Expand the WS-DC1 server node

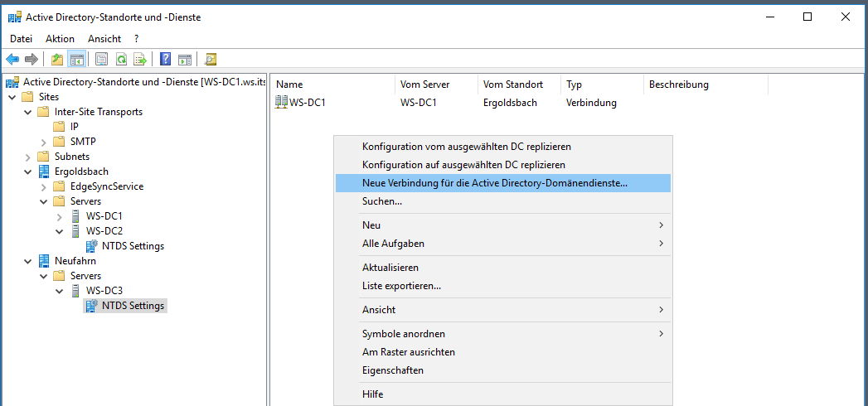click(x=60, y=216)
